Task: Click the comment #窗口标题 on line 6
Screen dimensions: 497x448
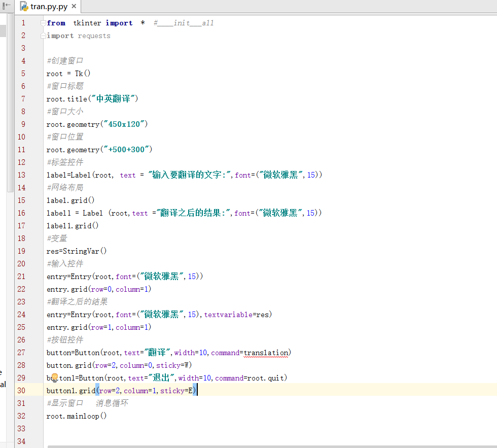Action: [65, 86]
